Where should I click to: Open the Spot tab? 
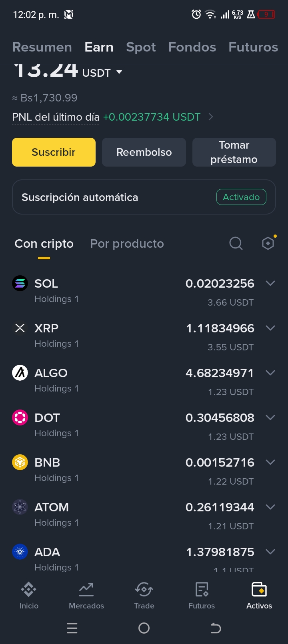(141, 47)
